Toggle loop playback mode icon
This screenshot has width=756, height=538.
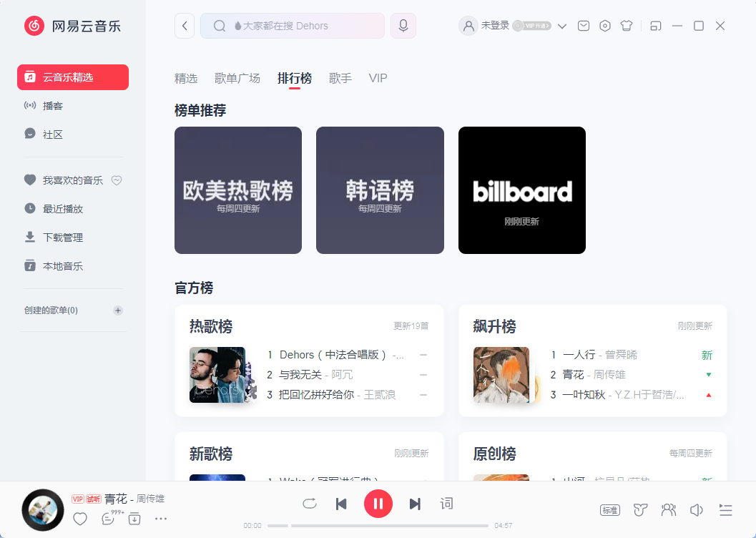310,504
